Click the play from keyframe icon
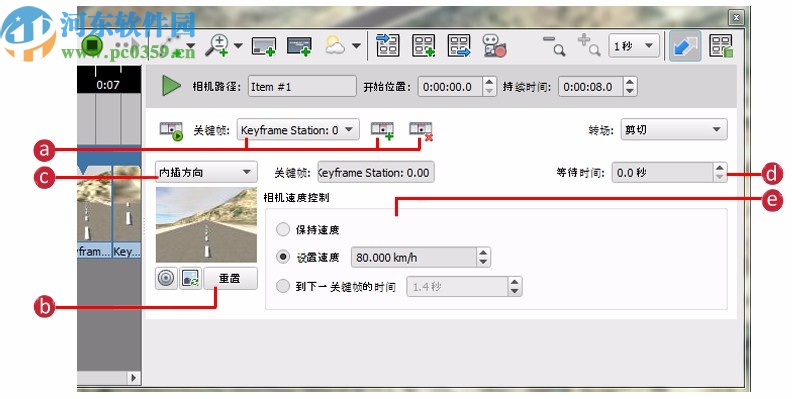 click(x=171, y=131)
